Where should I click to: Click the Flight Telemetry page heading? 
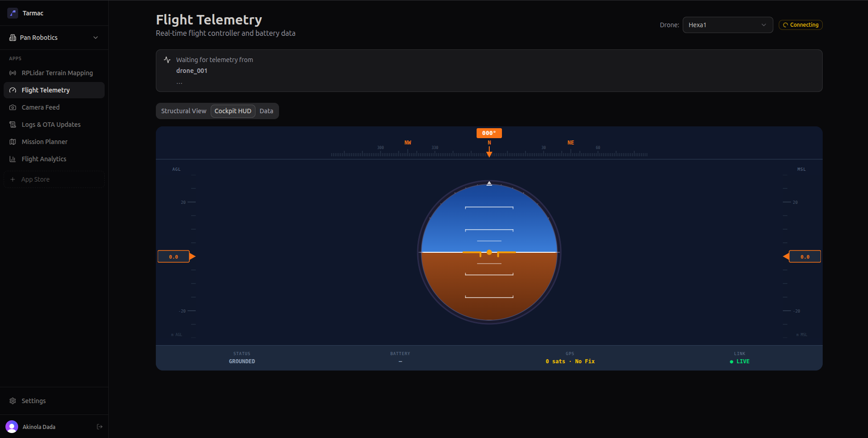(209, 19)
